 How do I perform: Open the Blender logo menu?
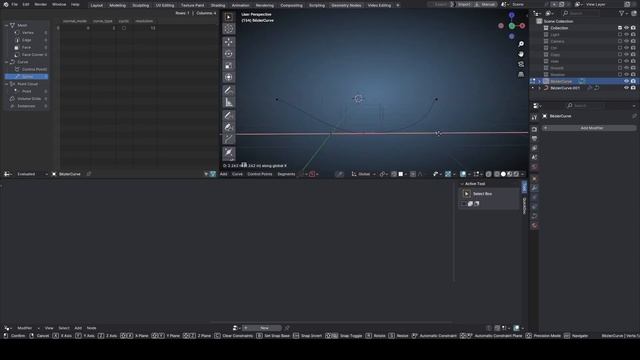click(6, 4)
